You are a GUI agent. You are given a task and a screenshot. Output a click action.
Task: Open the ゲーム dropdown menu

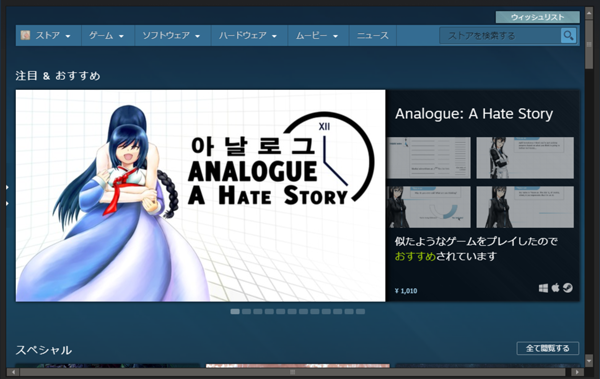coord(108,36)
